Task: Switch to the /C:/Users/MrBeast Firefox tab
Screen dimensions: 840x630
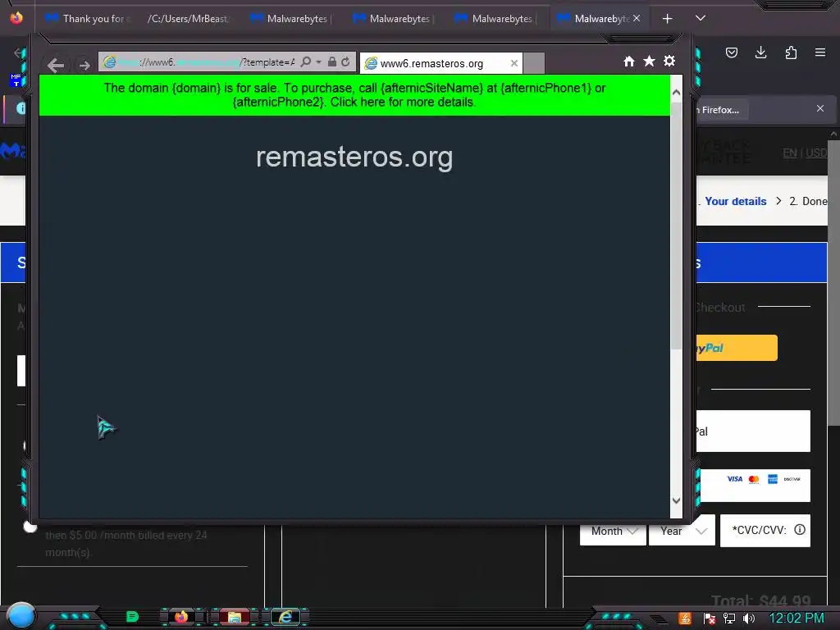Action: (x=188, y=19)
